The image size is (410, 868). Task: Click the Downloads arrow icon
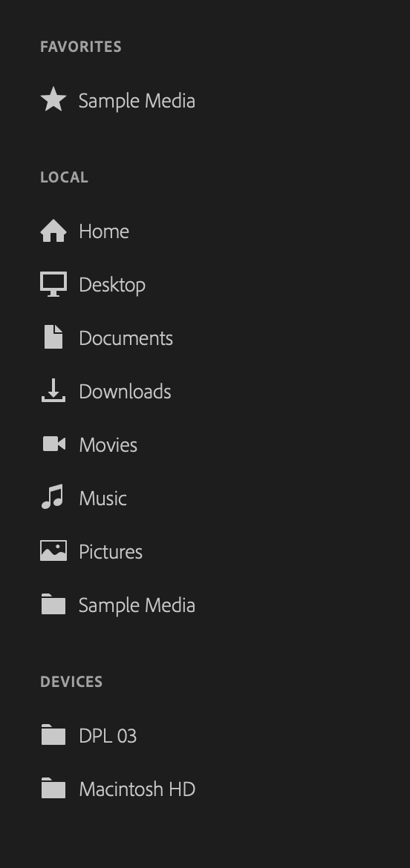[x=53, y=390]
